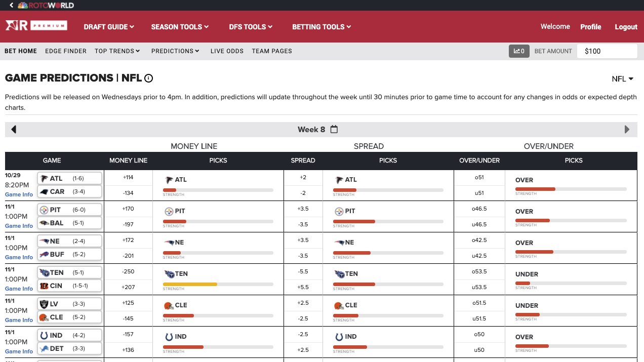
Task: Click the bet slip chart counter badge
Action: pos(519,51)
